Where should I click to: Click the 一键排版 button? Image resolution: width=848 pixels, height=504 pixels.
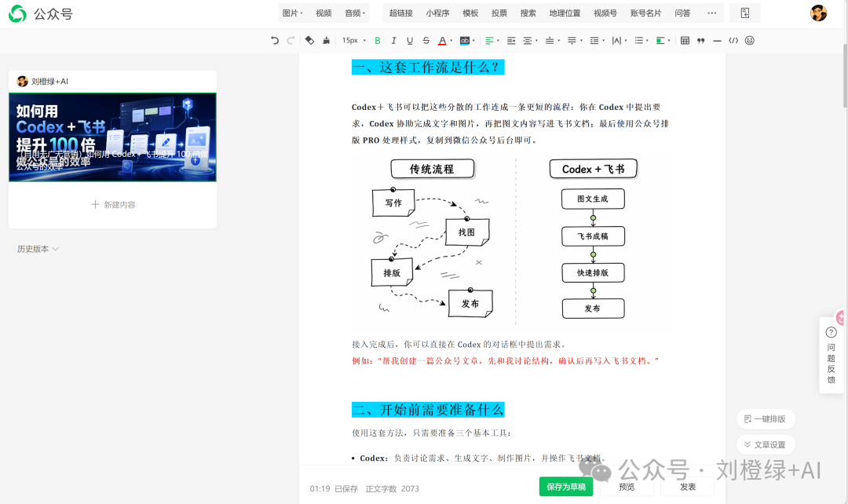tap(766, 419)
